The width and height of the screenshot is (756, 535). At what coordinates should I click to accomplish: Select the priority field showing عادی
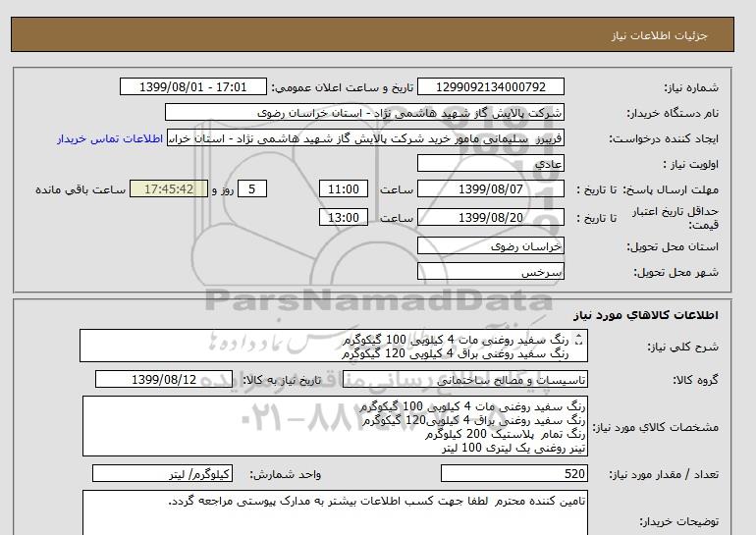[x=490, y=163]
